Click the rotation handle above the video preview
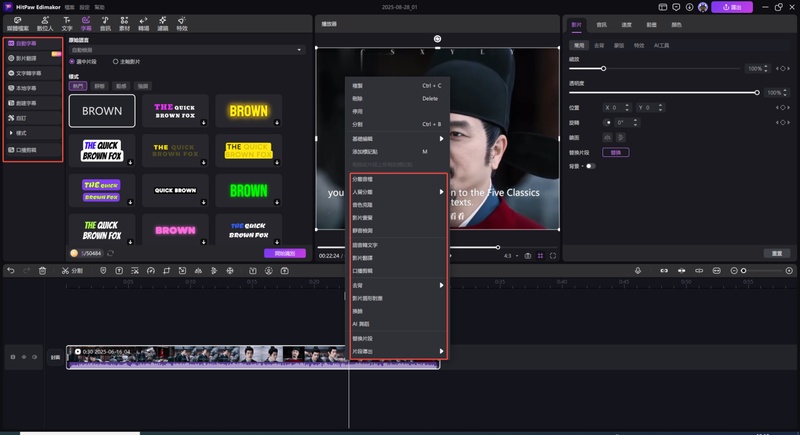The width and height of the screenshot is (800, 435). (437, 39)
